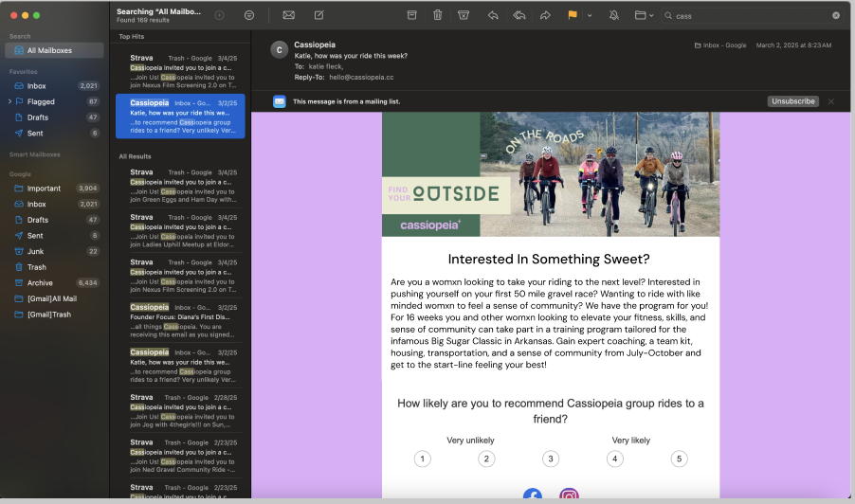Open Favorites Sent mailbox
This screenshot has width=855, height=504.
pyautogui.click(x=54, y=133)
